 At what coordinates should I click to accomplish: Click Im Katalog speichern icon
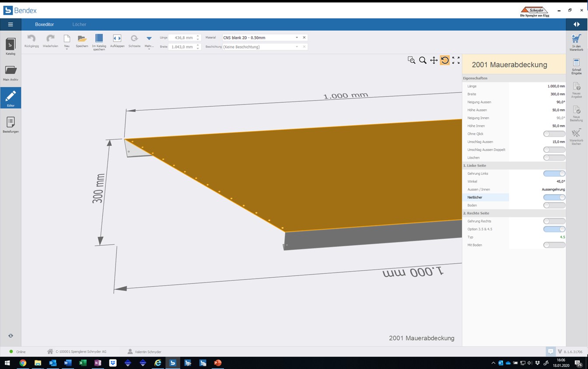pos(99,38)
